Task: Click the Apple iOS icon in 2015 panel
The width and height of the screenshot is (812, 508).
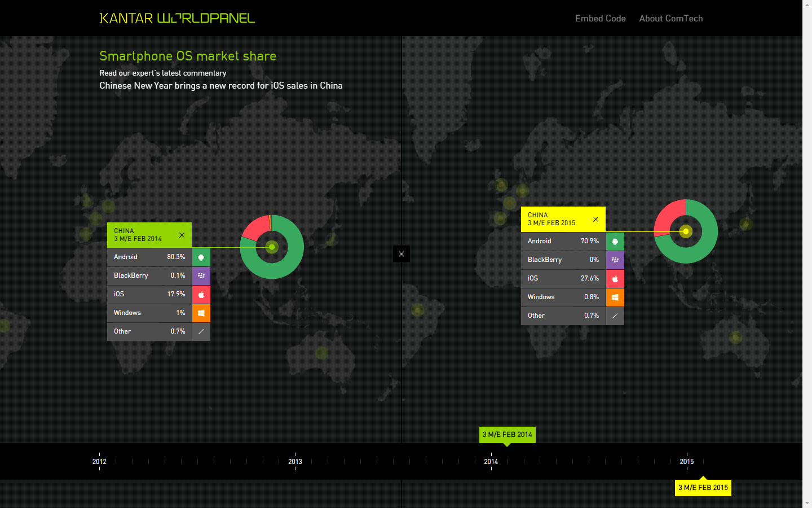Action: pyautogui.click(x=615, y=278)
